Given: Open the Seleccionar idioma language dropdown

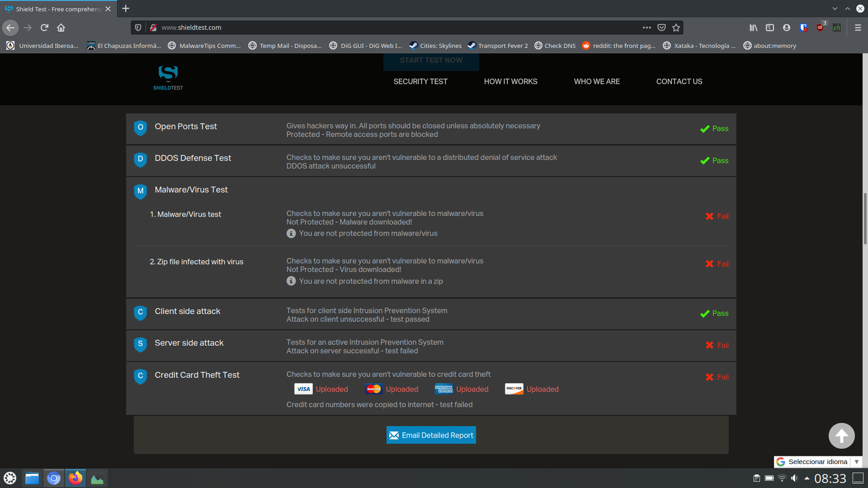Looking at the screenshot, I should click(818, 462).
